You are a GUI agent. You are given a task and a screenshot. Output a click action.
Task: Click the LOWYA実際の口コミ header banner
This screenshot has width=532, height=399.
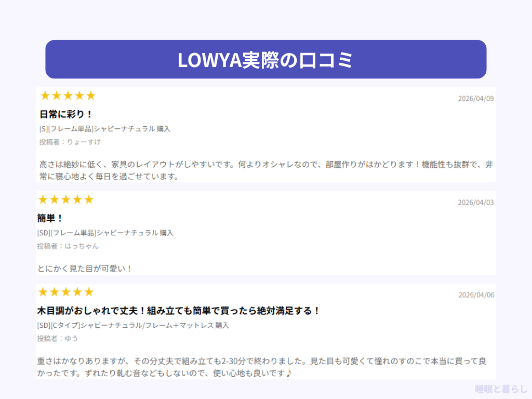[265, 59]
